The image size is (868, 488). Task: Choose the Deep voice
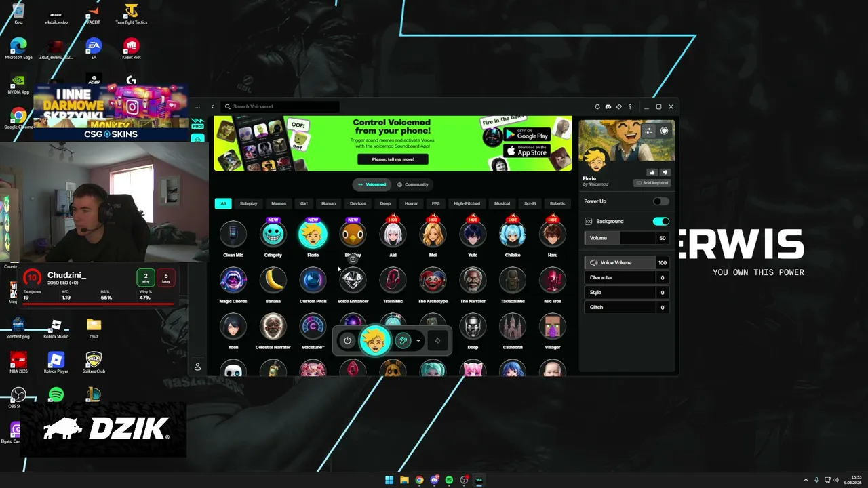tap(473, 327)
